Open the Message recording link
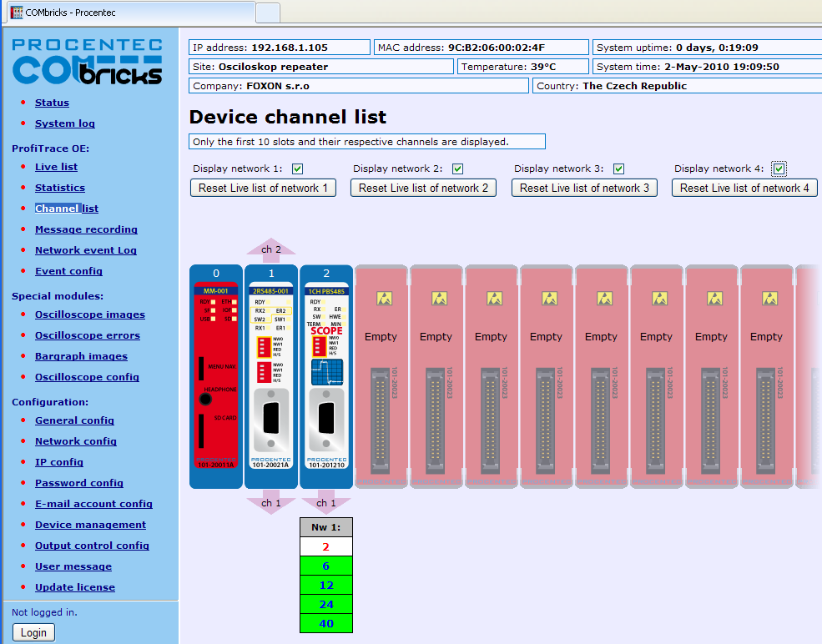The width and height of the screenshot is (822, 644). click(x=86, y=229)
